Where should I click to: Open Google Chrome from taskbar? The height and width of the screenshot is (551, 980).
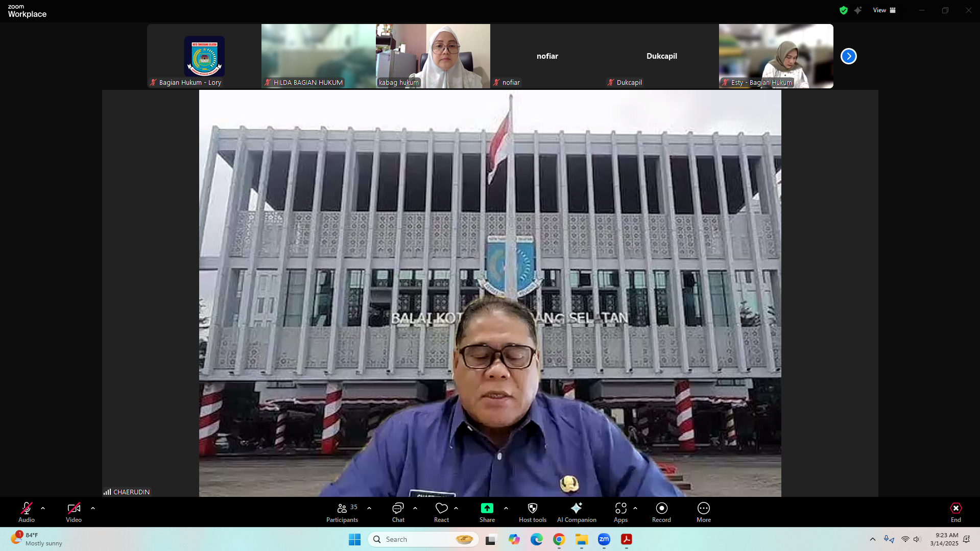(559, 539)
